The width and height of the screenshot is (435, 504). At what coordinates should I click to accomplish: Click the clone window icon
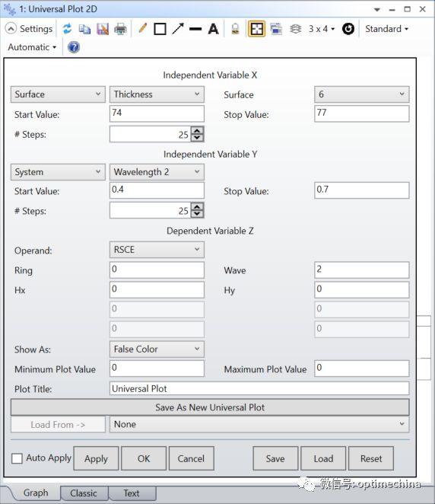[x=276, y=29]
